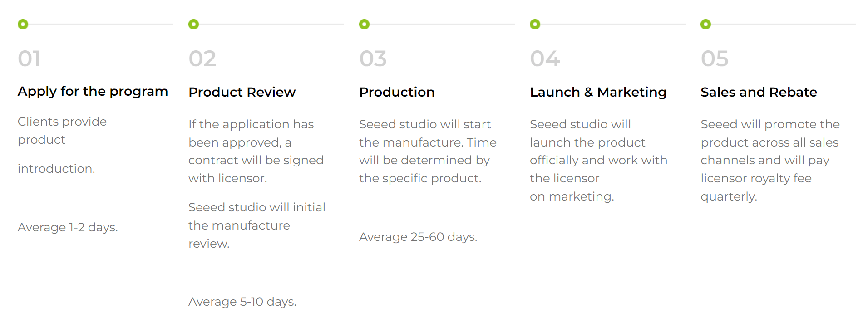
Task: Click the Average 25-60 days text
Action: point(418,237)
